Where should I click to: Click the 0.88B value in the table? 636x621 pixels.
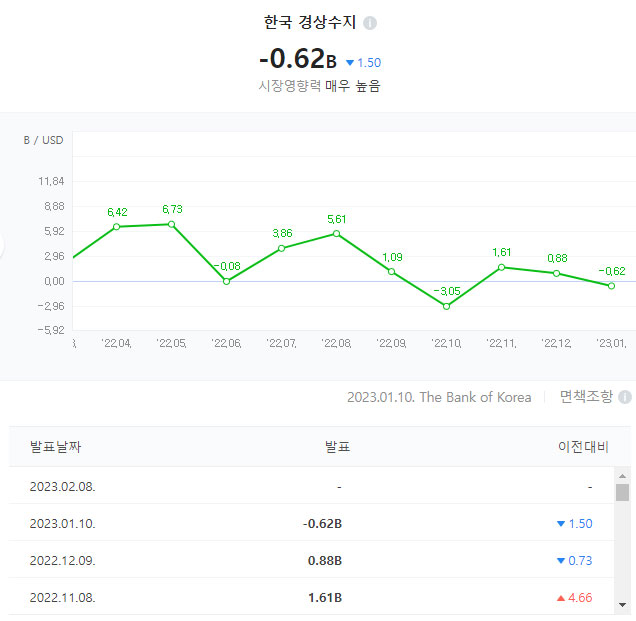coord(325,561)
